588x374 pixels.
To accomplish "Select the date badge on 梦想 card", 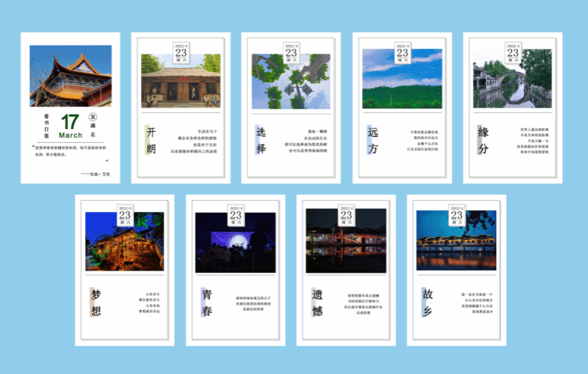I will click(125, 215).
